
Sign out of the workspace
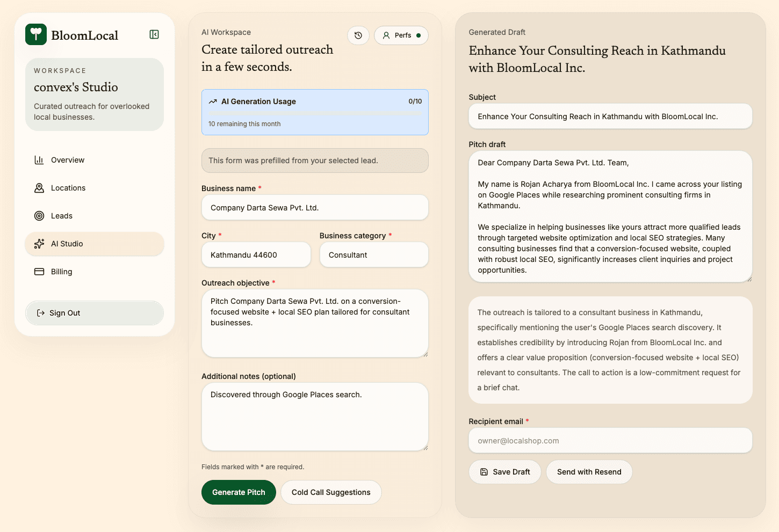coord(94,313)
